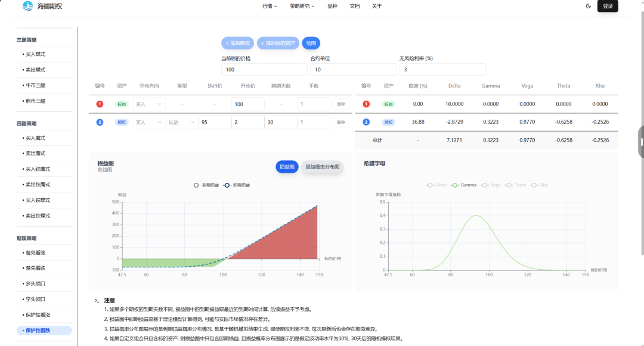Toggle the Delta series in Greeks legend
644x346 pixels.
(x=436, y=185)
